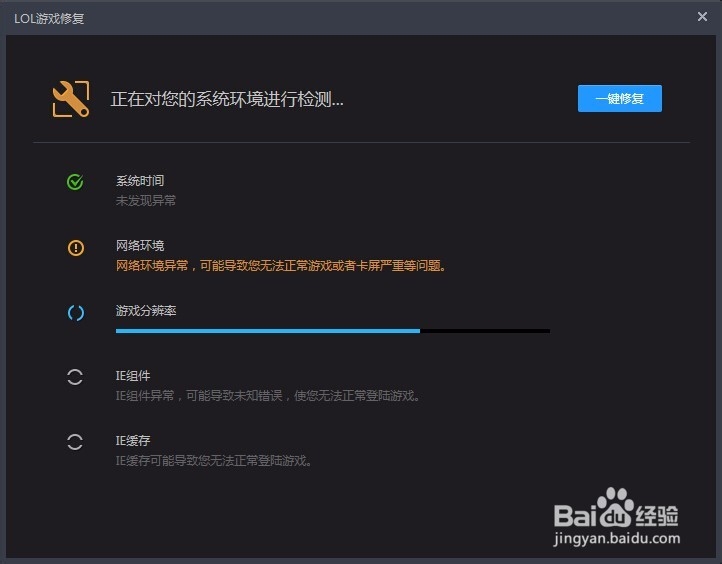Select the 未发现异常 status text
Screen dimensions: 722x564
pos(146,200)
